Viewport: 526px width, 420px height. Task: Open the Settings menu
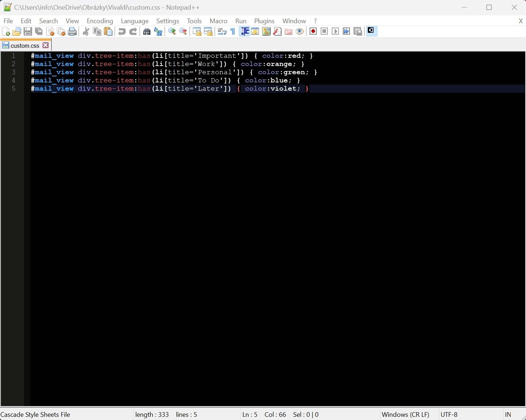coord(168,21)
